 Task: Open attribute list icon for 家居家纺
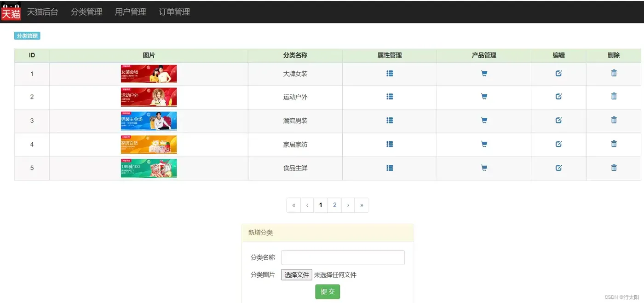390,144
